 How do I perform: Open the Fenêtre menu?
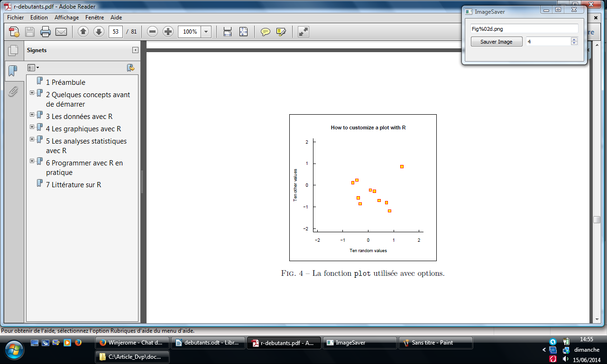pyautogui.click(x=94, y=18)
